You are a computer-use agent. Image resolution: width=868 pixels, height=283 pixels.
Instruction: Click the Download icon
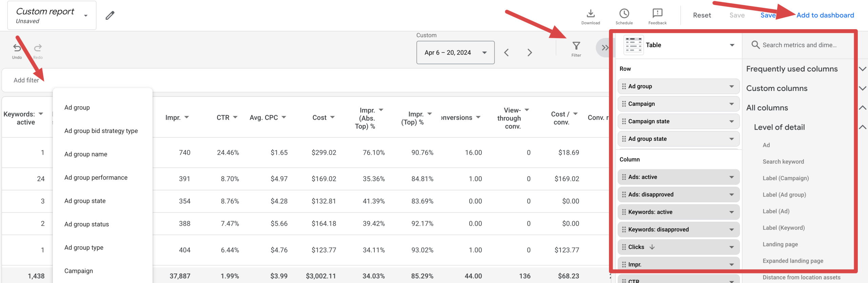click(590, 14)
